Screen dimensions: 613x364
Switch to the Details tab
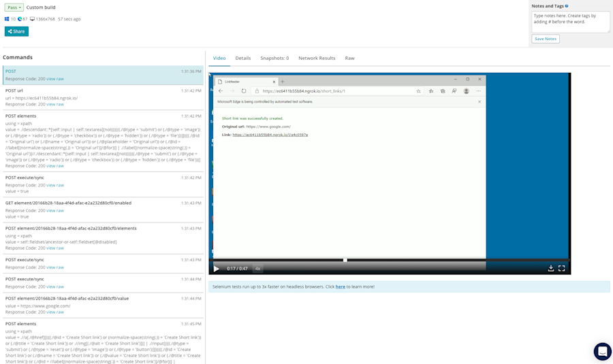point(242,59)
